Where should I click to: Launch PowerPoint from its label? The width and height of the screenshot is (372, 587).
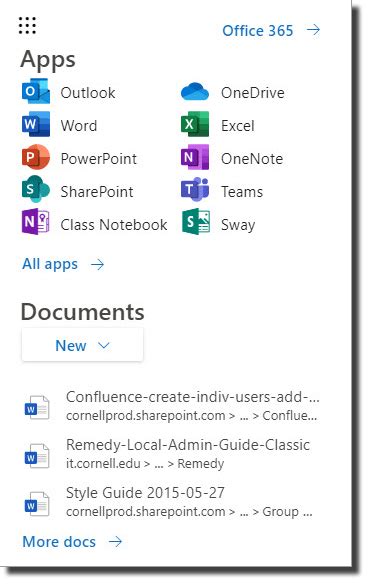tap(99, 159)
